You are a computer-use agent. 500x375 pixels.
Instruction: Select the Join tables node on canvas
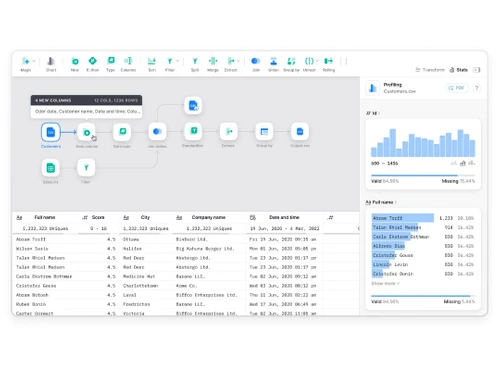click(x=157, y=132)
